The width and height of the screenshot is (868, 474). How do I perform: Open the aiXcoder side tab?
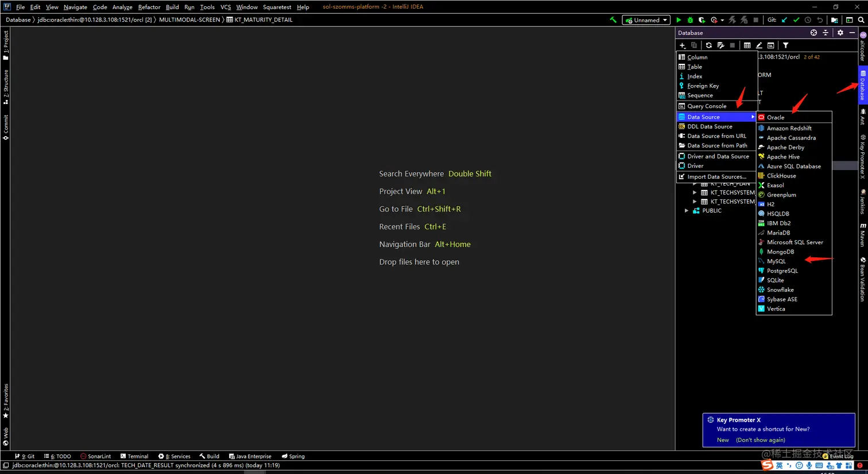coord(862,47)
